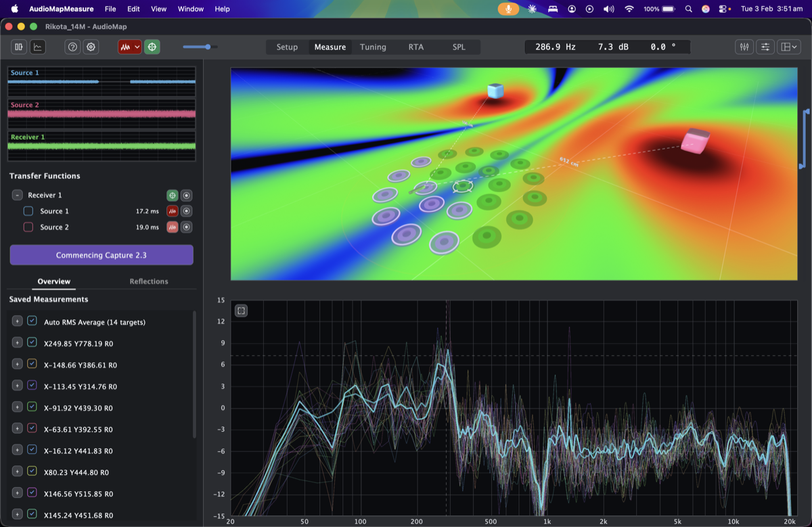Image resolution: width=812 pixels, height=527 pixels.
Task: Collapse the Receiver 1 transfer function group
Action: 17,195
